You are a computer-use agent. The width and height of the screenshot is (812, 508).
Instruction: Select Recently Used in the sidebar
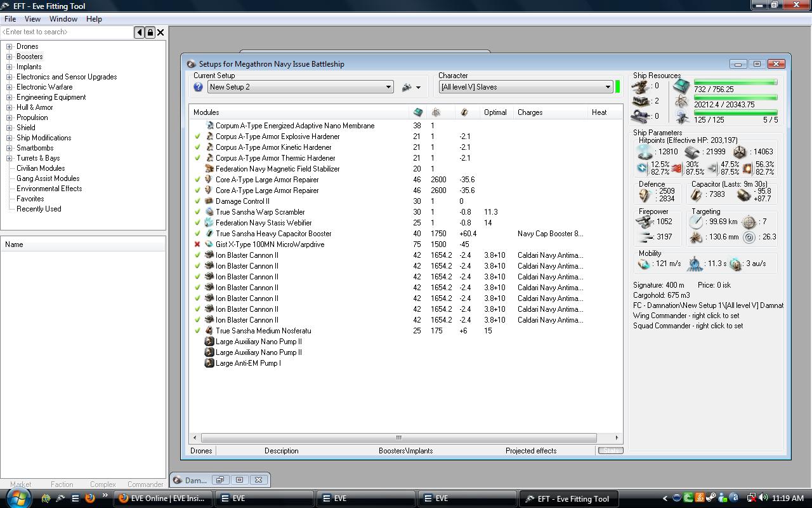(x=39, y=209)
